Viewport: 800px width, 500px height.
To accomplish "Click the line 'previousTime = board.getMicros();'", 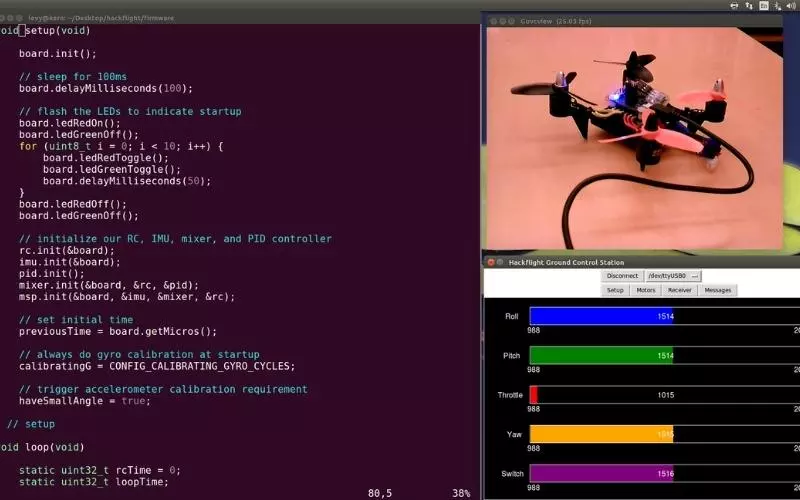I will 118,332.
